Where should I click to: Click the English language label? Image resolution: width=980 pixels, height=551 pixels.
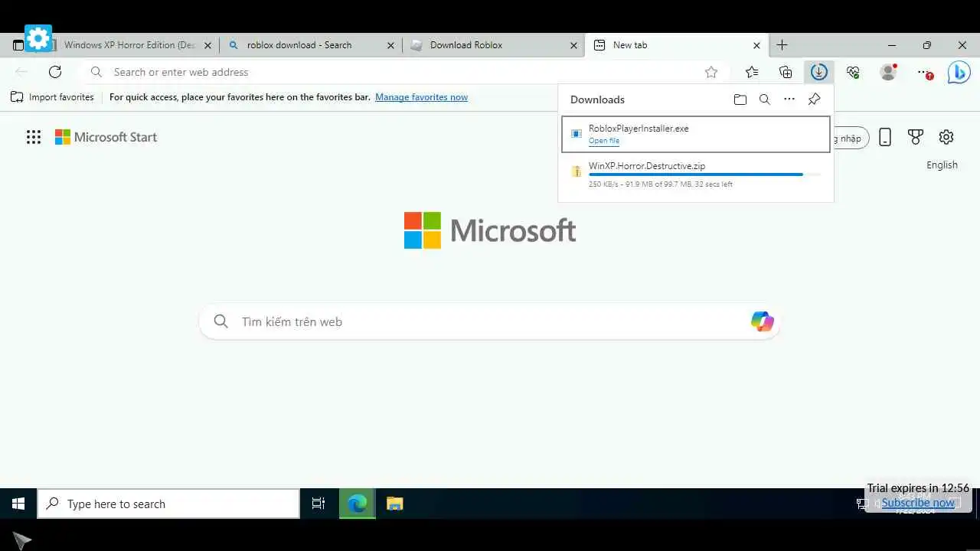tap(942, 165)
